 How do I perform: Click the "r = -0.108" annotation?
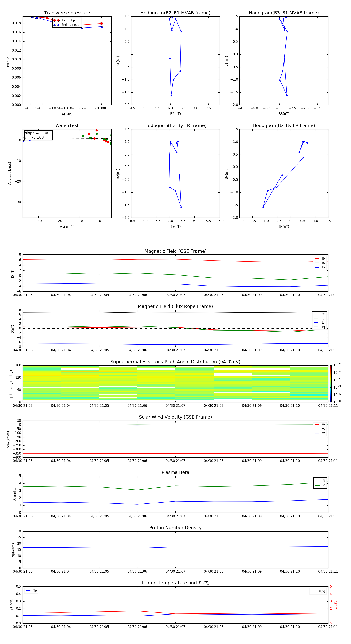click(35, 137)
